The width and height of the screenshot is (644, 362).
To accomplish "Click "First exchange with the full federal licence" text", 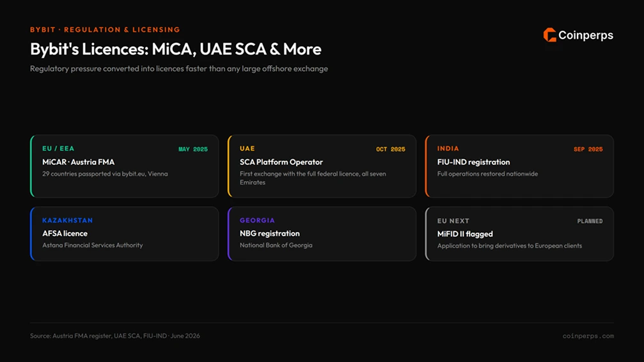I will pos(313,178).
